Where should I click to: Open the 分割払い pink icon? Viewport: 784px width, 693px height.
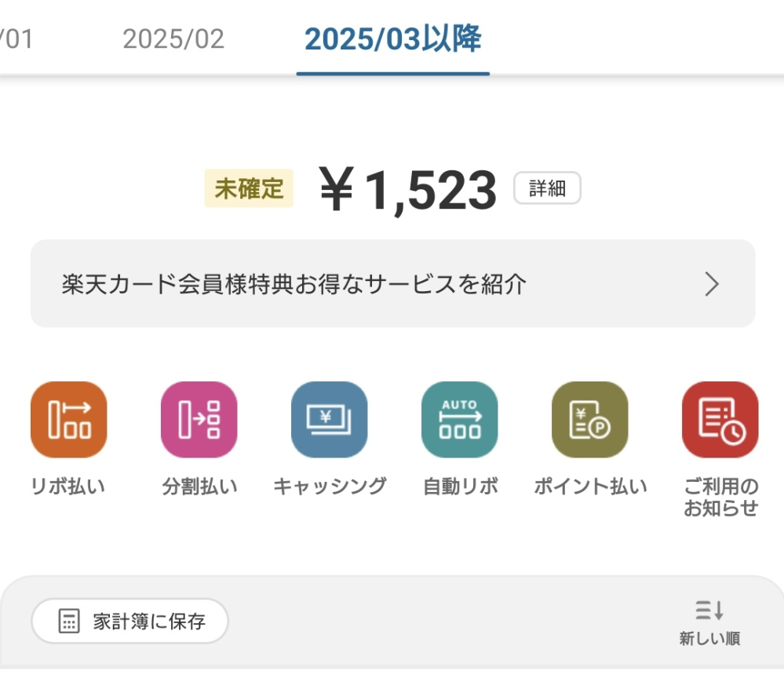click(x=199, y=420)
